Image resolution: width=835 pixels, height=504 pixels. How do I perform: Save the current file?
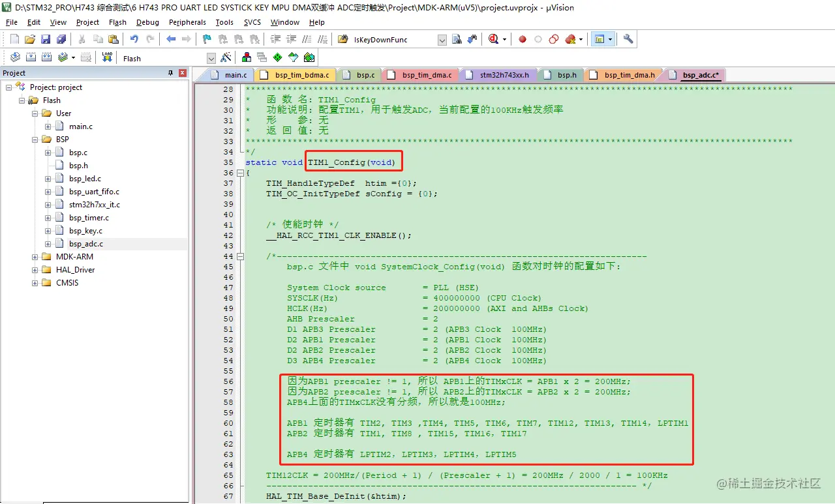[x=46, y=39]
